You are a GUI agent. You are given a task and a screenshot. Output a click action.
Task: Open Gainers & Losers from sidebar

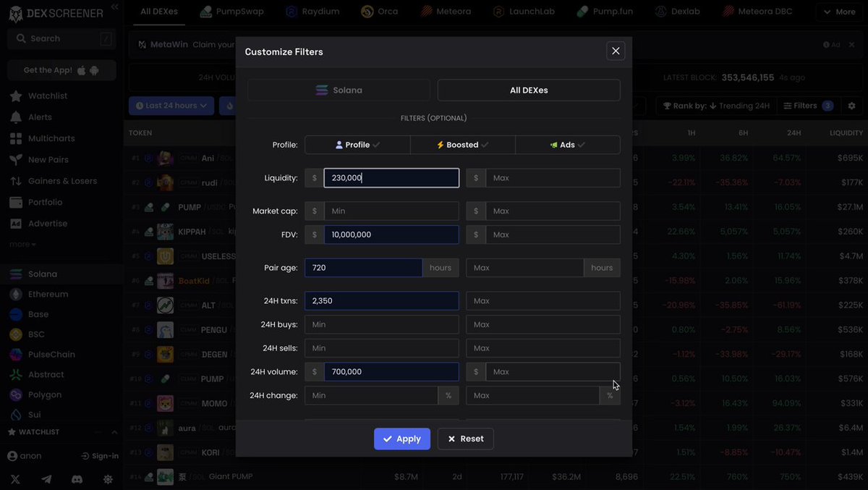coord(62,181)
